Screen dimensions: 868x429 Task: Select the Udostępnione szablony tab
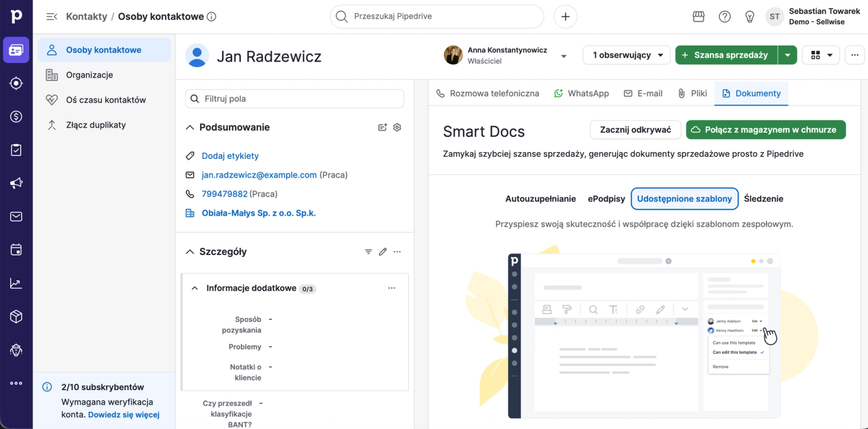(x=685, y=199)
